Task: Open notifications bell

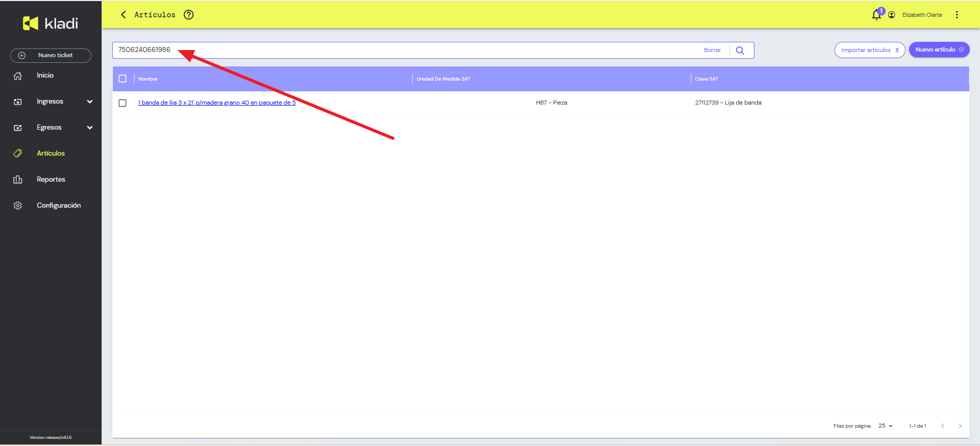Action: (x=876, y=15)
